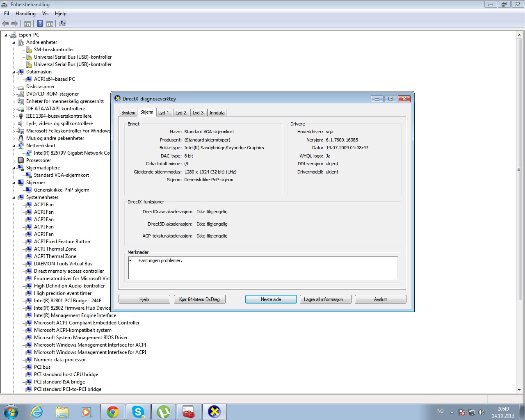525x420 pixels.
Task: Open Windows Media Player from taskbar
Action: click(x=87, y=411)
